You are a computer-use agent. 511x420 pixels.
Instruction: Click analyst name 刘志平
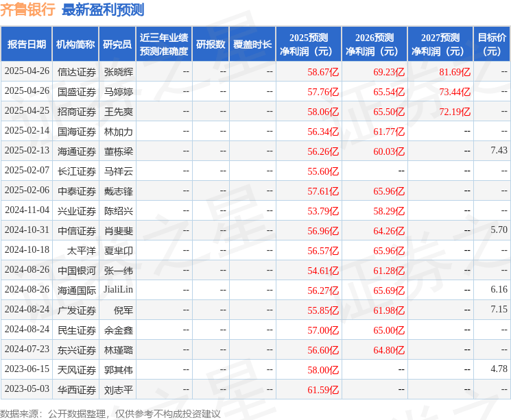[x=118, y=390]
